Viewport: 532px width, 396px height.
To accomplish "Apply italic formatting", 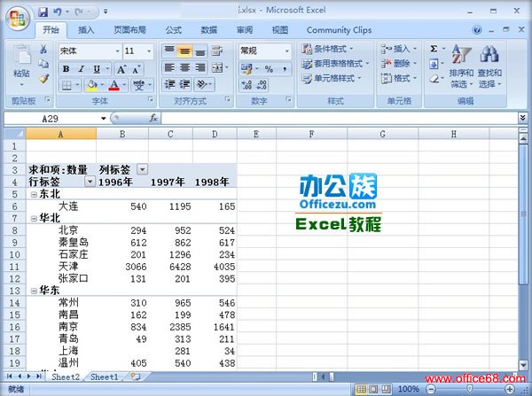I will tap(82, 69).
